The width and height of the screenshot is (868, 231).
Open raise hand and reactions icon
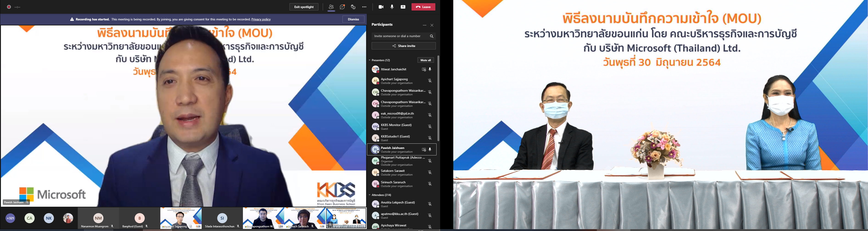click(x=353, y=7)
